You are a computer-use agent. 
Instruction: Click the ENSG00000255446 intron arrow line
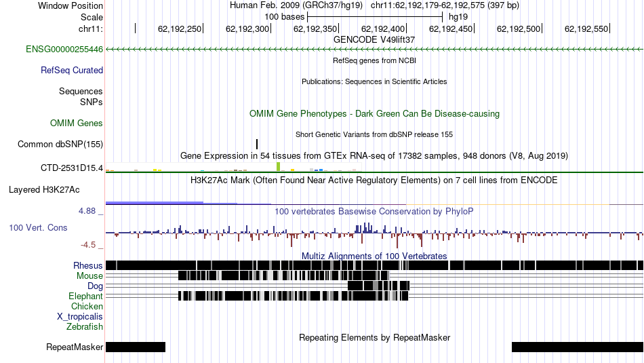click(x=374, y=50)
